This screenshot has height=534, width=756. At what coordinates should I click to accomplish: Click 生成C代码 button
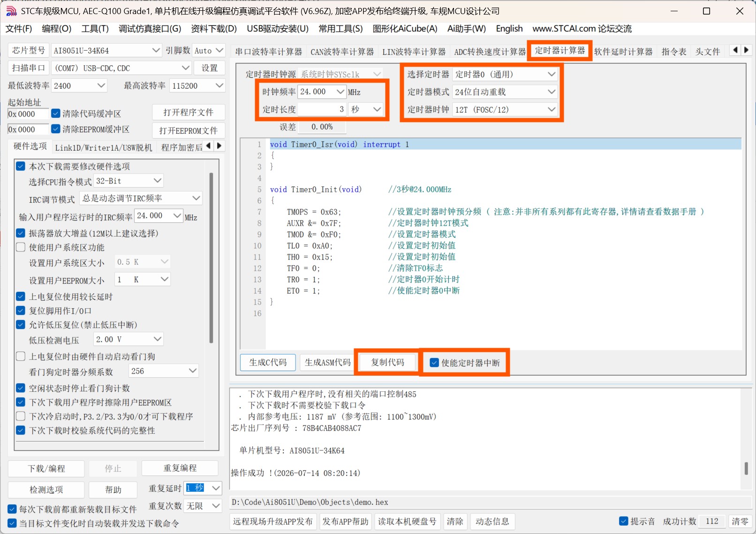click(x=268, y=362)
